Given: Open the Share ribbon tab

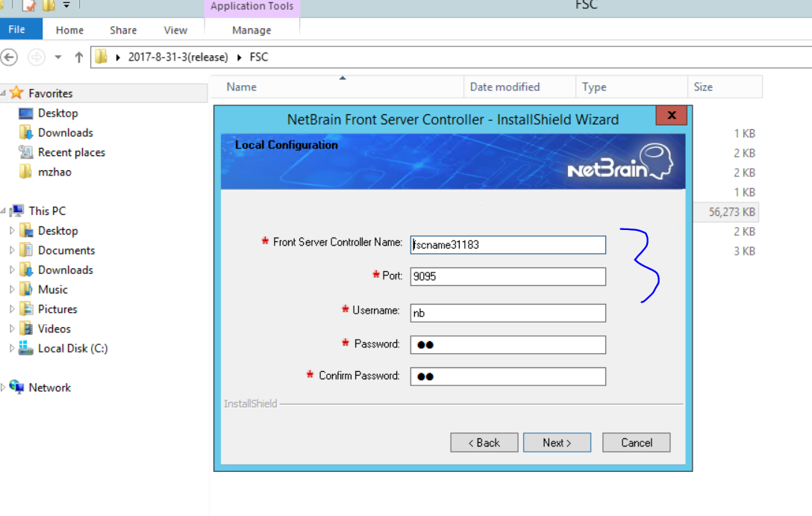Looking at the screenshot, I should [x=123, y=30].
